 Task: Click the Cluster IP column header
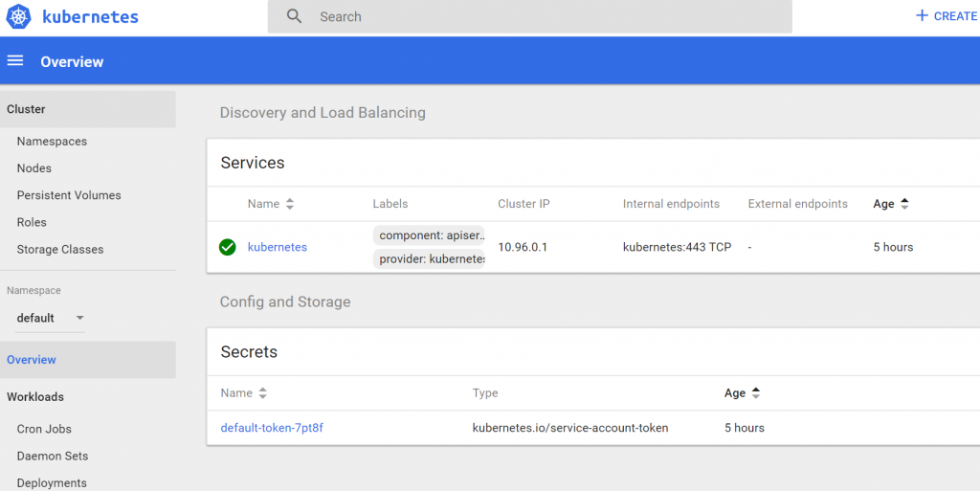point(523,204)
